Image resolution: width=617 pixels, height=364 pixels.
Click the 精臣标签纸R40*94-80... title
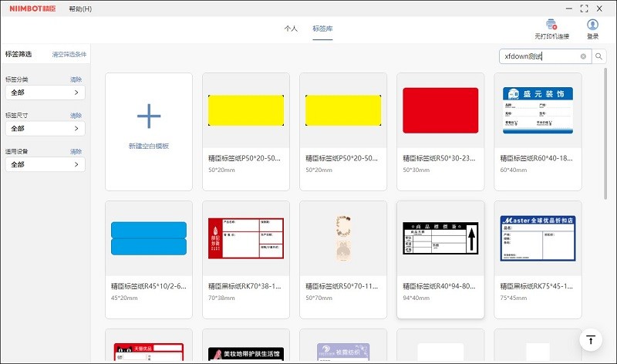[439, 286]
